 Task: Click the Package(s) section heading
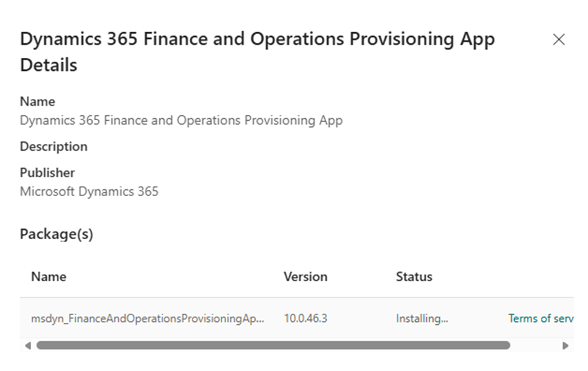click(x=57, y=235)
